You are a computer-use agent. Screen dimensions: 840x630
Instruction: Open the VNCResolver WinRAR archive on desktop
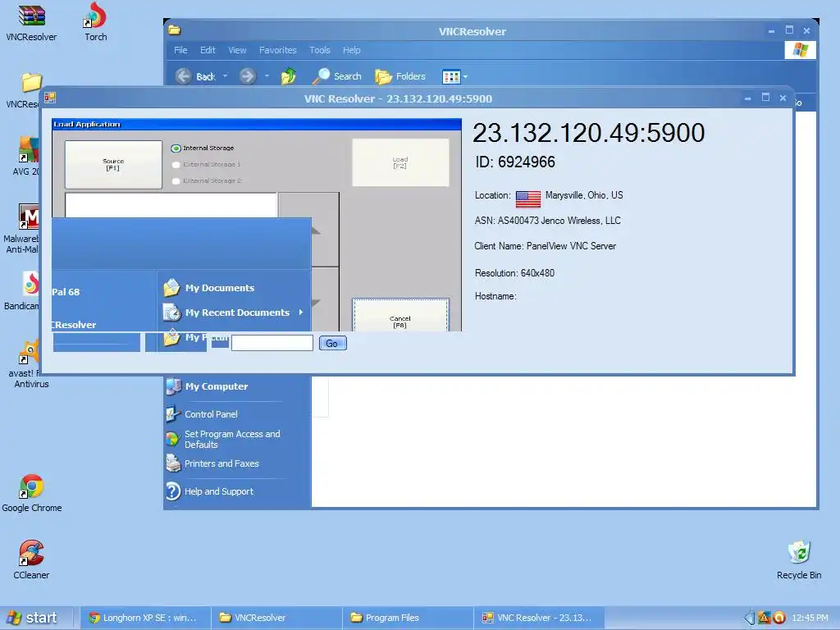click(x=31, y=16)
